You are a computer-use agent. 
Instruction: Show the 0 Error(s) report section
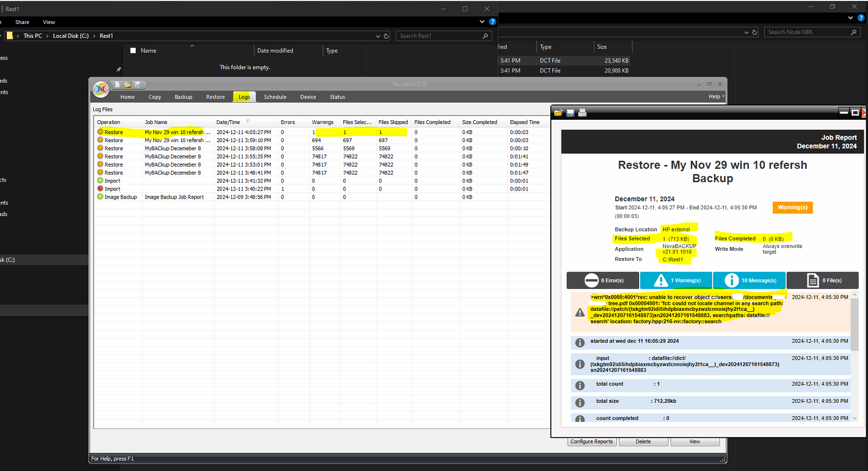[x=603, y=280]
